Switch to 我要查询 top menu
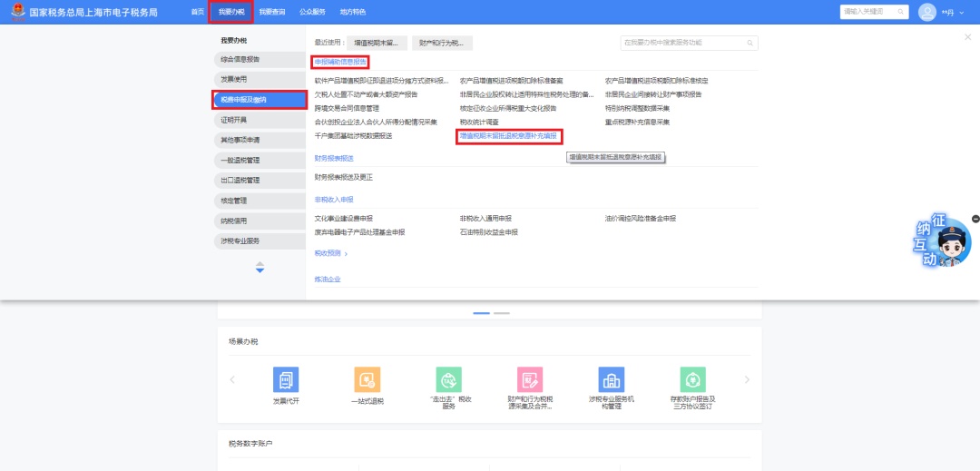This screenshot has width=980, height=471. click(271, 12)
